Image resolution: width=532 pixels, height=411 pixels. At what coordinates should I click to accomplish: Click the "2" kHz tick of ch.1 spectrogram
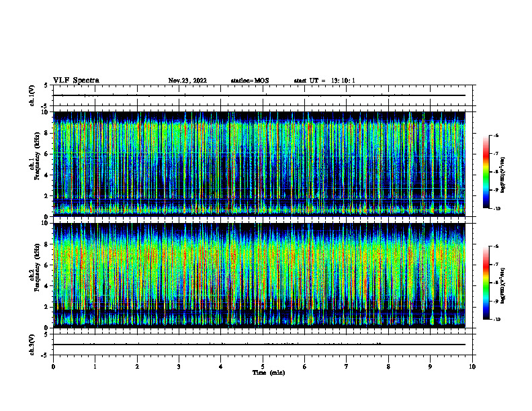pyautogui.click(x=47, y=196)
